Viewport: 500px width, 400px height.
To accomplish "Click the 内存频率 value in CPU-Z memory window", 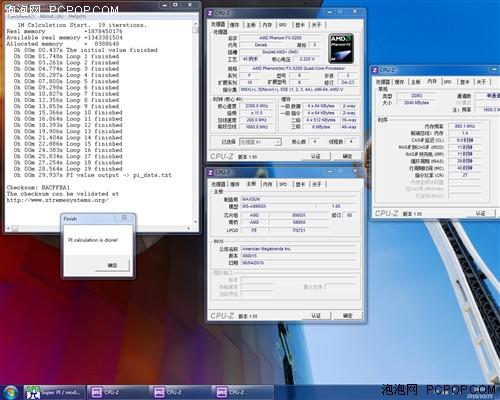I will coord(464,126).
